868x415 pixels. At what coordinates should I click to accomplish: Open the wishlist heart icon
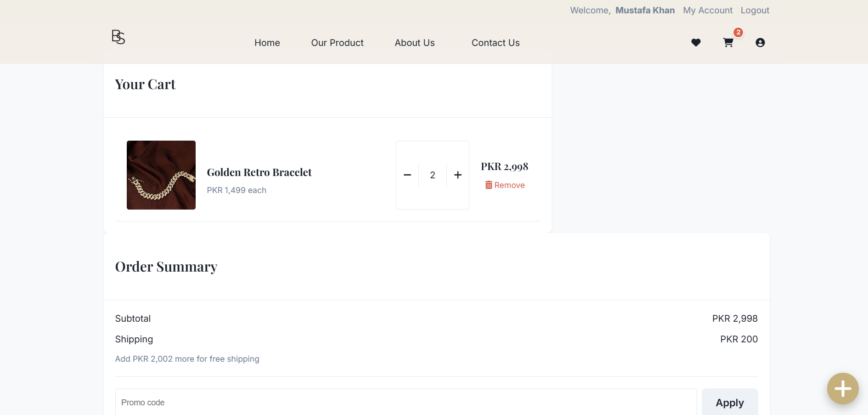click(x=696, y=43)
